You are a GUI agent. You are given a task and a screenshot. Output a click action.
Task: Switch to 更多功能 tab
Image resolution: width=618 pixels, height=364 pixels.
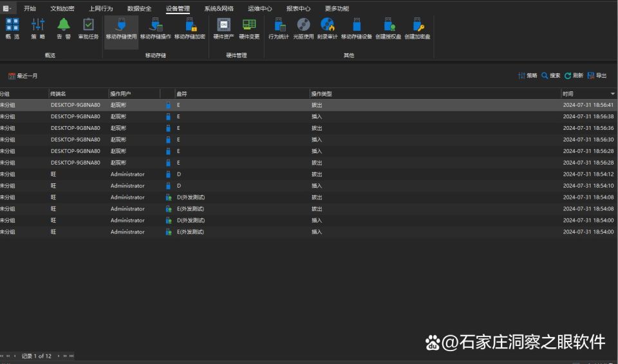coord(337,8)
